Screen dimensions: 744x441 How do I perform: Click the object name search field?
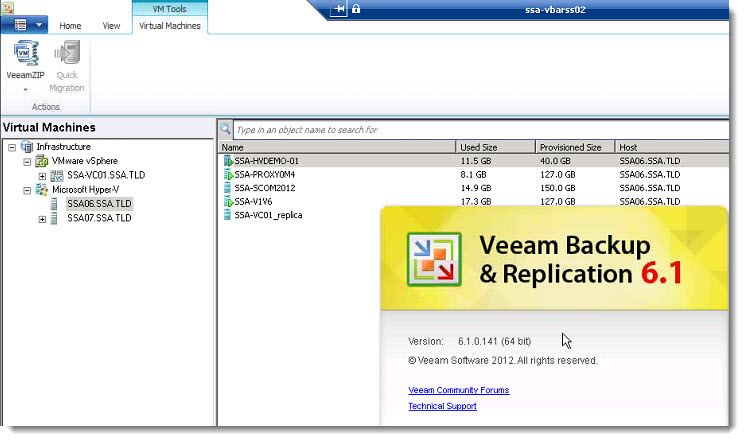(481, 130)
